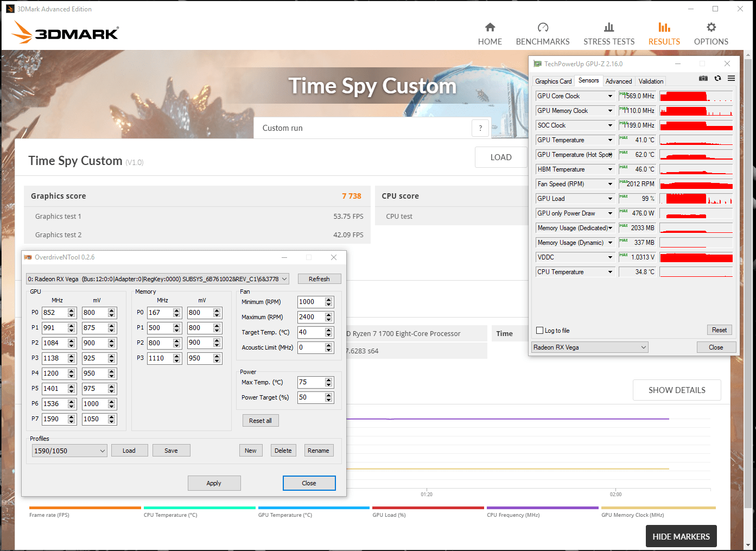Screen dimensions: 756x551
Task: Click GPU P7 mV field 1050
Action: (x=95, y=419)
